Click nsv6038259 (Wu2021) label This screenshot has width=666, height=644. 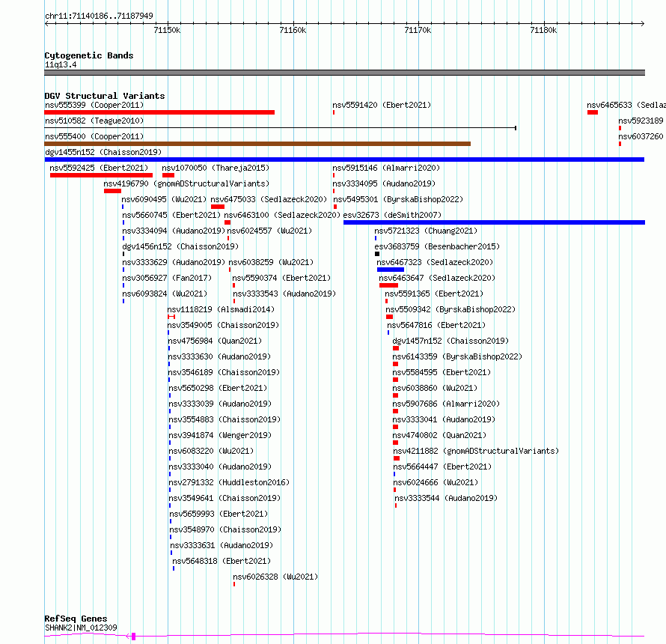271,262
